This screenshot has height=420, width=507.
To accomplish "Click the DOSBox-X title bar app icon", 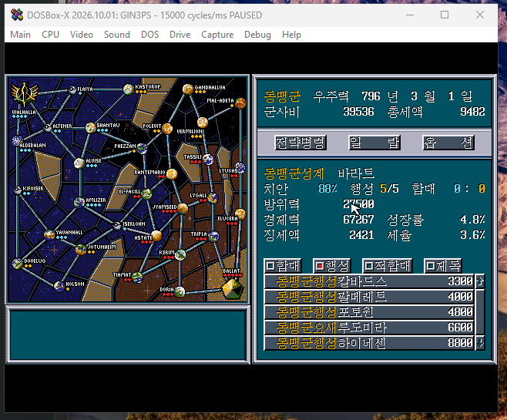I will coord(17,15).
